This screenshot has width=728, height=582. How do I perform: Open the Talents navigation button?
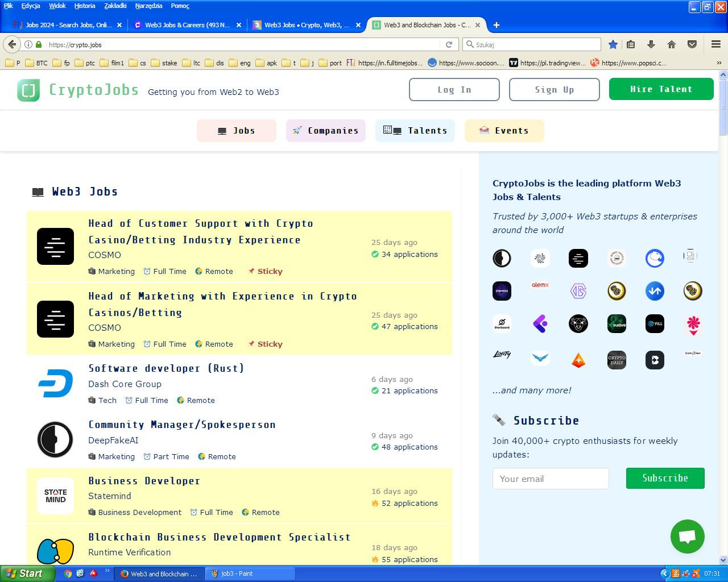[x=415, y=131]
